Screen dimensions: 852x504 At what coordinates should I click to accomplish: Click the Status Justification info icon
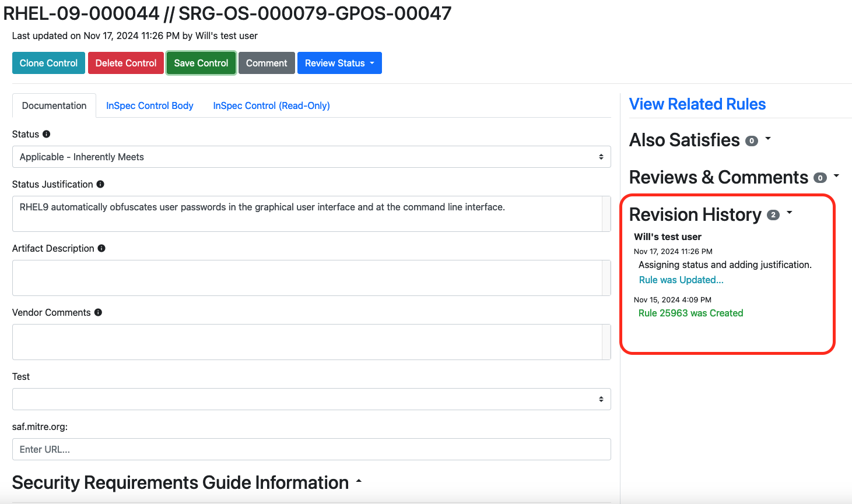pos(100,184)
